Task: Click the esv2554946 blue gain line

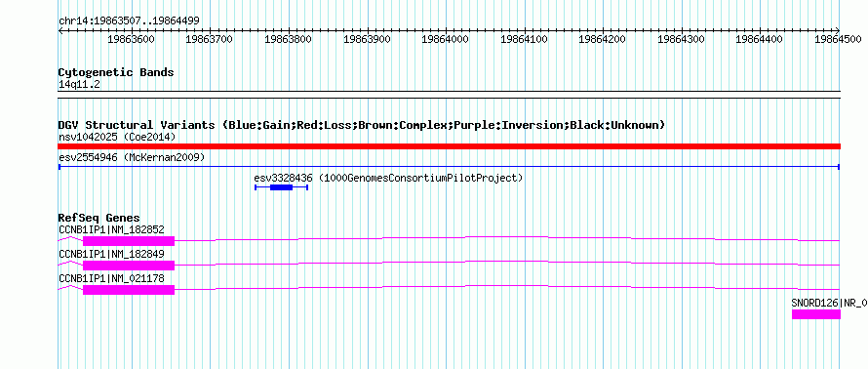Action: click(449, 167)
